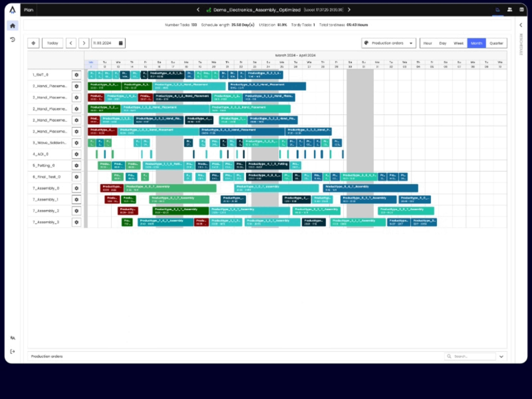Switch to the Quarter view
Viewport: 532px width, 399px height.
tap(496, 43)
